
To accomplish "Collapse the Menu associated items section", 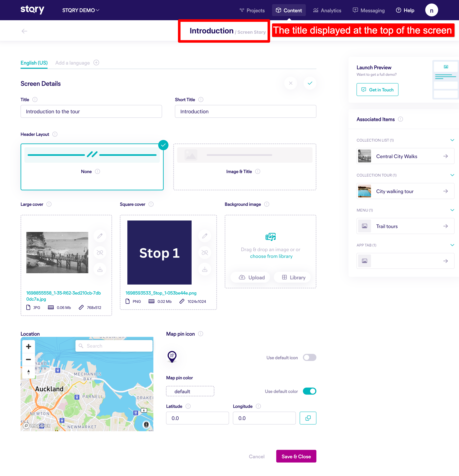I will tap(452, 210).
